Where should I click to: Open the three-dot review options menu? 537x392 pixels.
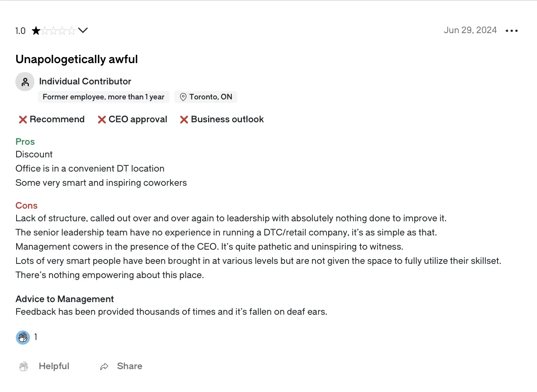pyautogui.click(x=512, y=31)
